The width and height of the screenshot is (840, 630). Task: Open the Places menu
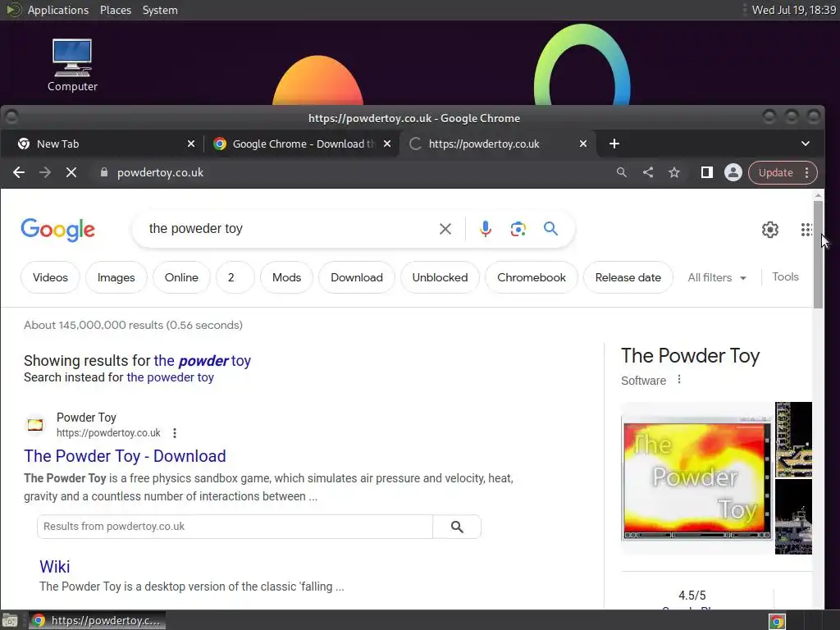115,10
